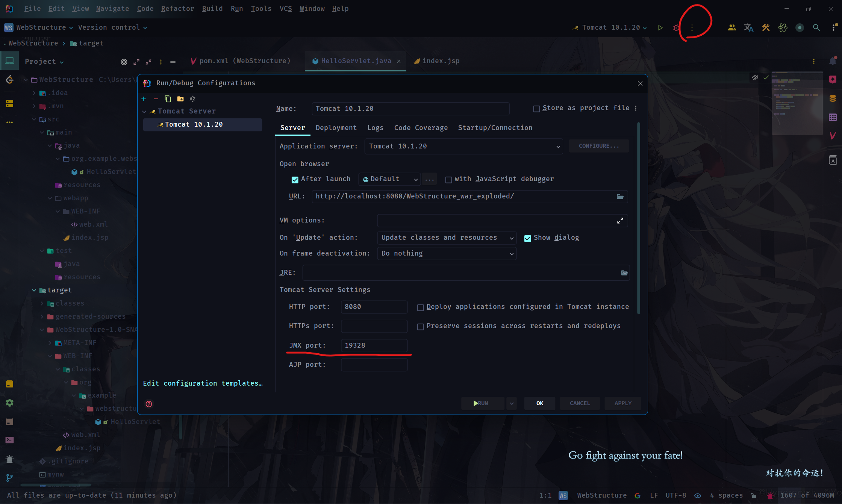Remove selected configuration with minus icon
Viewport: 842px width, 504px height.
[156, 99]
